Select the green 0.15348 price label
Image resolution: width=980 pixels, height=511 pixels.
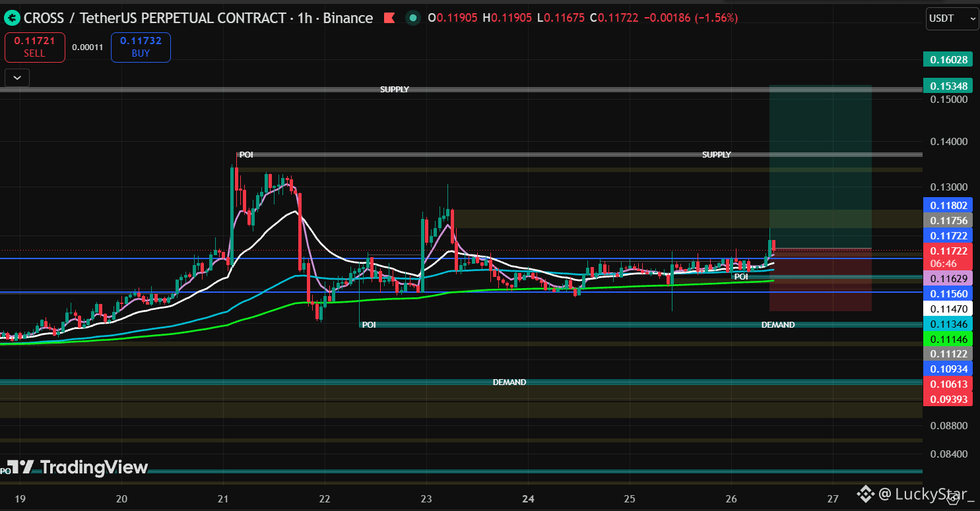click(x=949, y=86)
